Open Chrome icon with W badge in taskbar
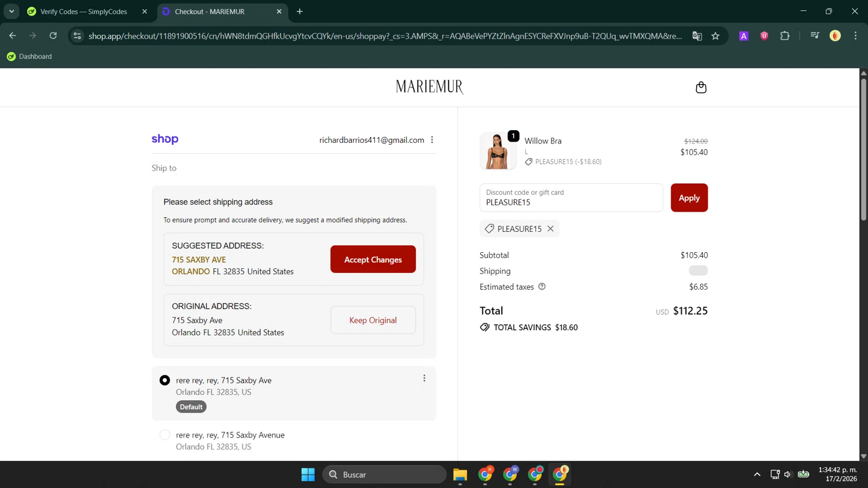Image resolution: width=868 pixels, height=488 pixels. click(510, 475)
